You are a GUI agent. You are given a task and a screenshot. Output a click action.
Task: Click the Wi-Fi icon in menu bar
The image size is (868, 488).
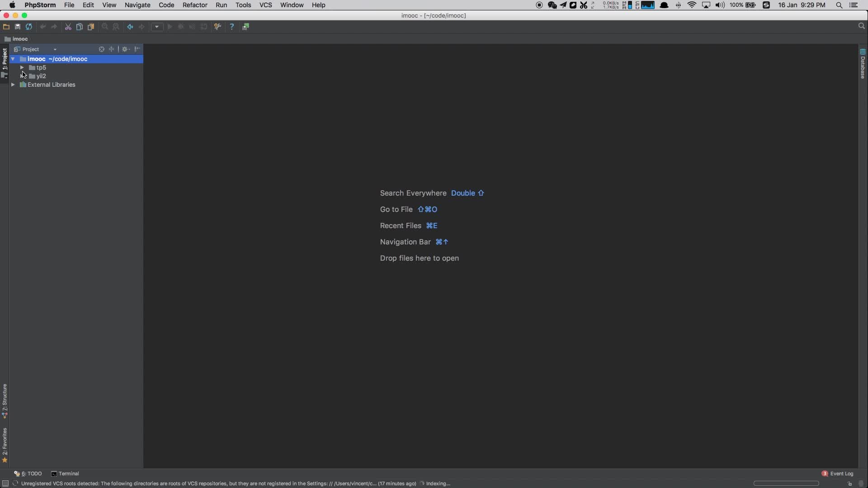[692, 5]
